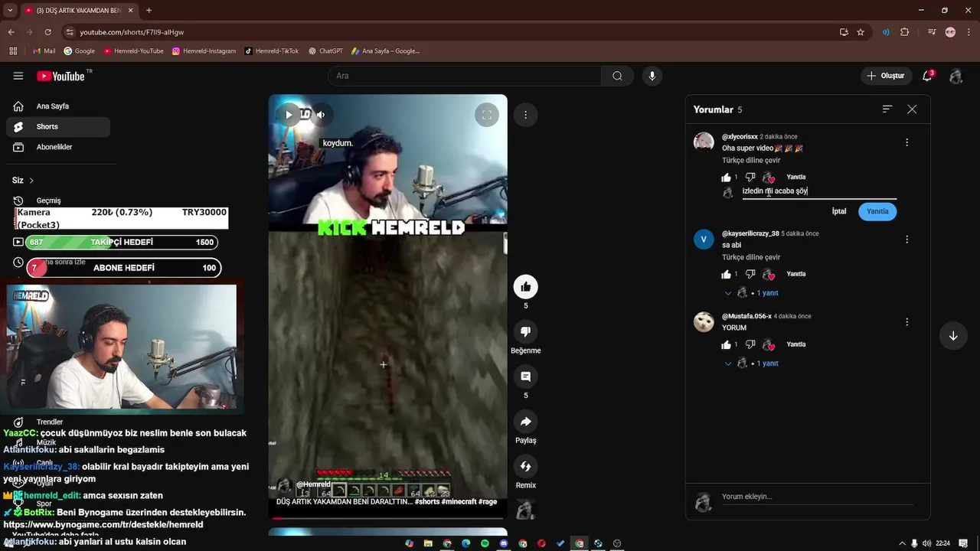This screenshot has height=551, width=980.
Task: Reply to @xlycorisxx with Yanıtla link
Action: tap(796, 178)
